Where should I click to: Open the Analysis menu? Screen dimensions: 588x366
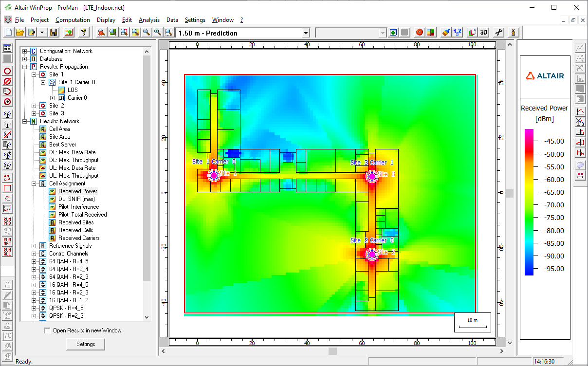pyautogui.click(x=149, y=20)
